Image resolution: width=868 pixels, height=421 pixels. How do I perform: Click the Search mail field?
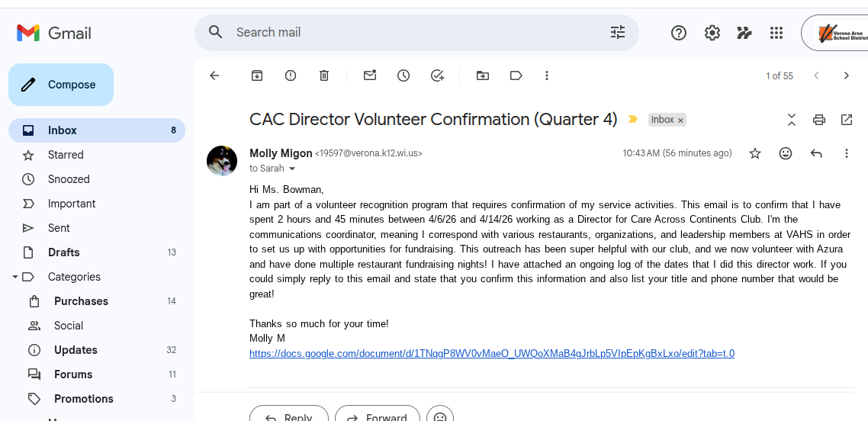point(412,32)
